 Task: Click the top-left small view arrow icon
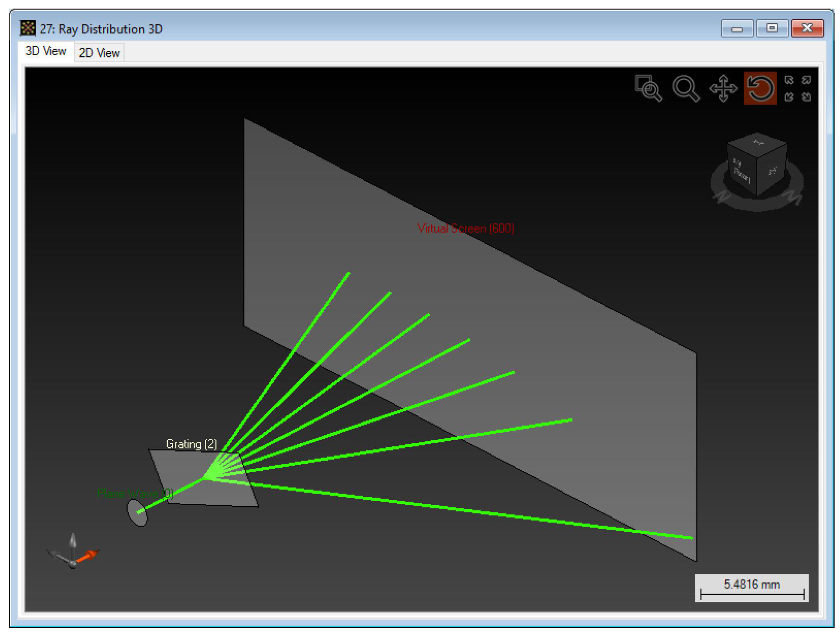(x=789, y=80)
